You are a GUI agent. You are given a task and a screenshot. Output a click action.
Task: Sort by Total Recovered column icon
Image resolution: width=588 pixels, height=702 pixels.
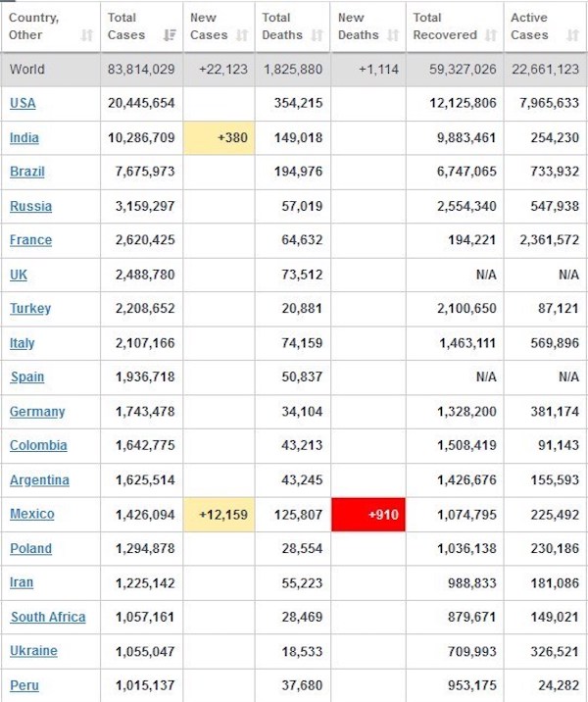pos(491,35)
